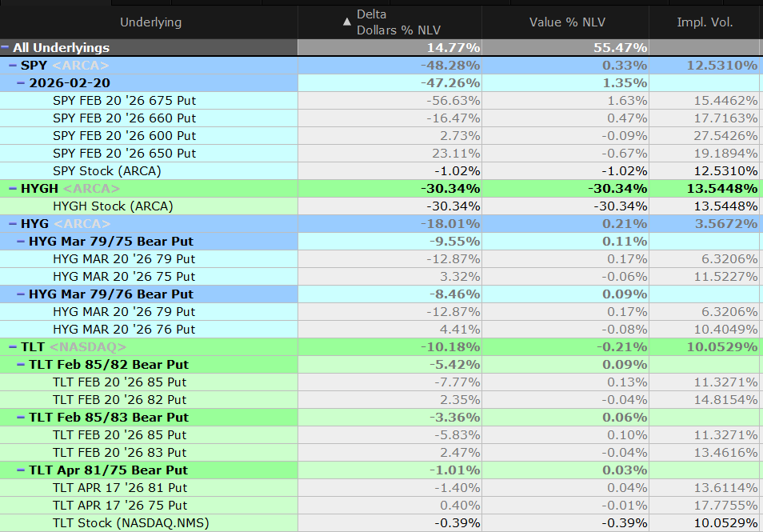
Task: Click HYG group delta -18.01%
Action: (x=450, y=223)
